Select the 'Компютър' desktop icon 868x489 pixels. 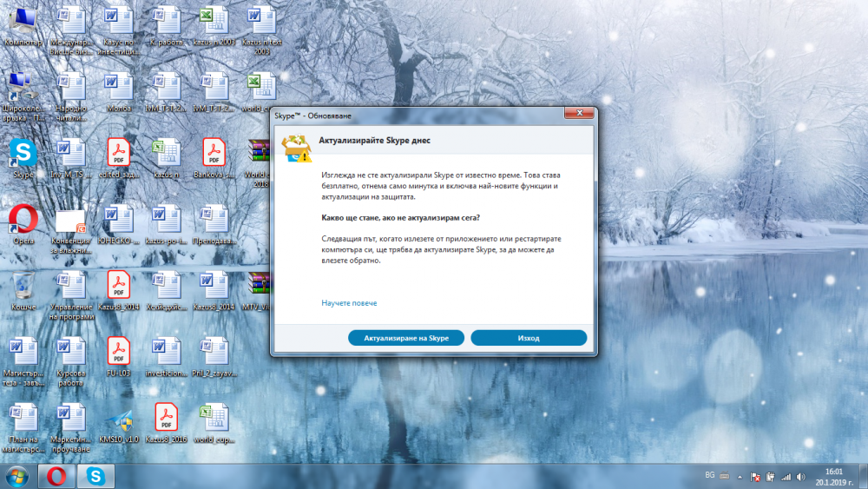(23, 26)
